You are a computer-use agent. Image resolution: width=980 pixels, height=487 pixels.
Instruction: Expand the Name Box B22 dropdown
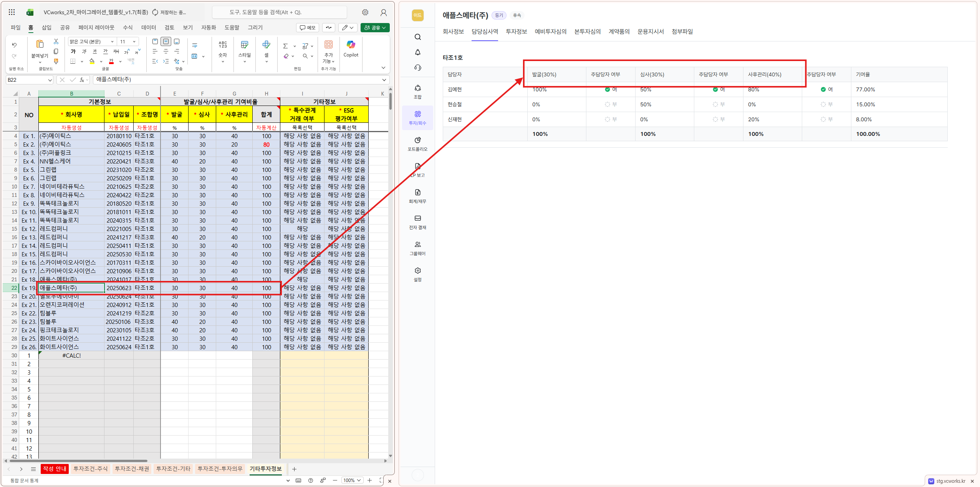pyautogui.click(x=50, y=80)
